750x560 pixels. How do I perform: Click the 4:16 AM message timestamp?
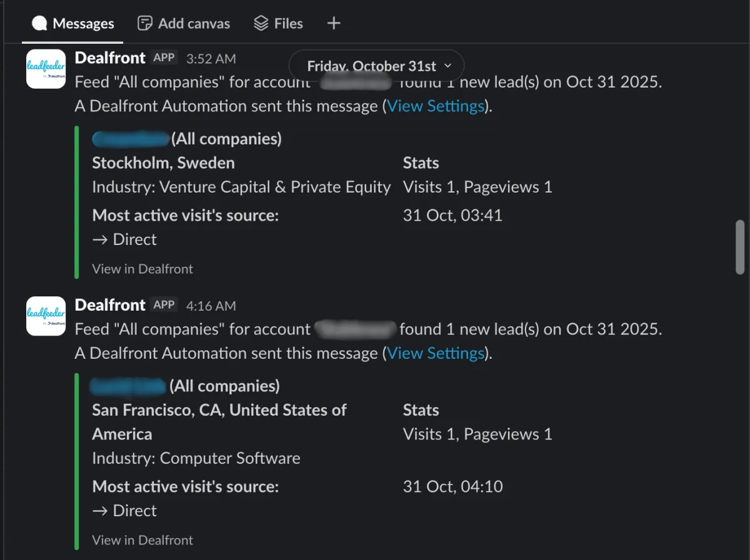pyautogui.click(x=211, y=306)
